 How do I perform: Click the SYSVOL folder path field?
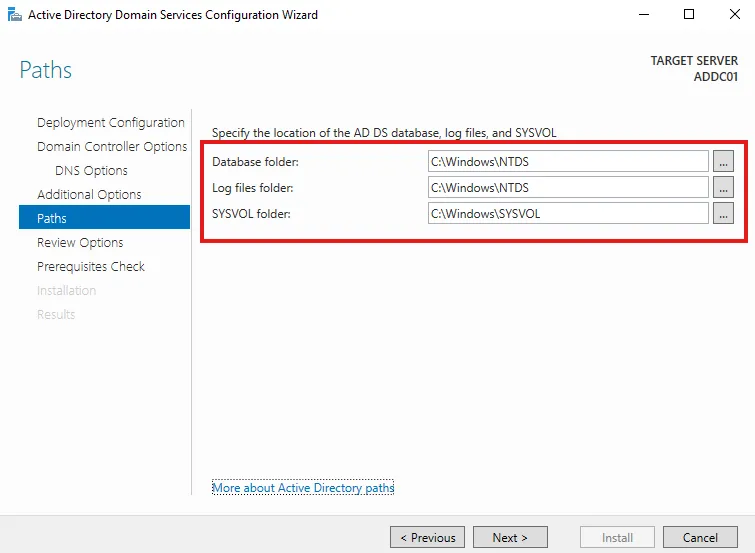tap(567, 213)
